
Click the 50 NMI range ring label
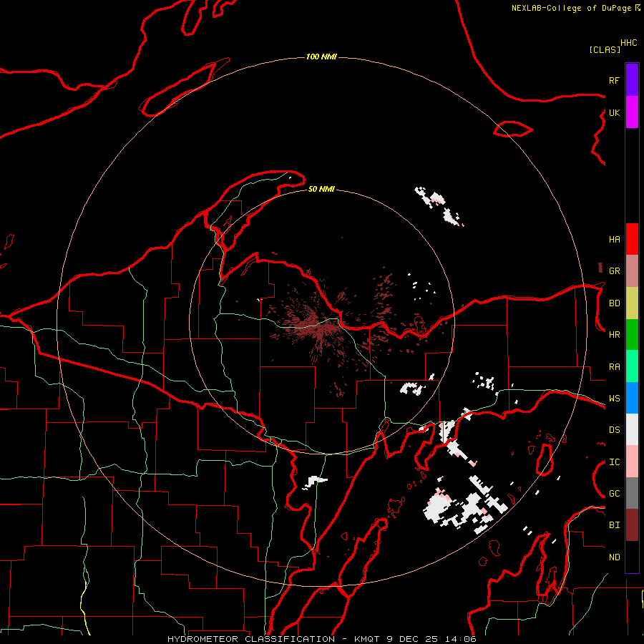click(x=321, y=189)
